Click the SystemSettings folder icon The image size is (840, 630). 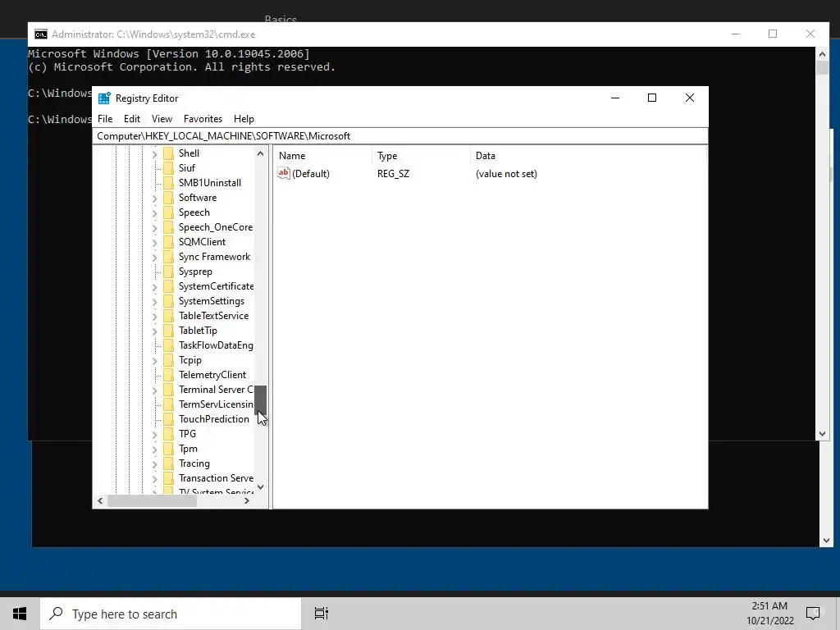pos(168,301)
